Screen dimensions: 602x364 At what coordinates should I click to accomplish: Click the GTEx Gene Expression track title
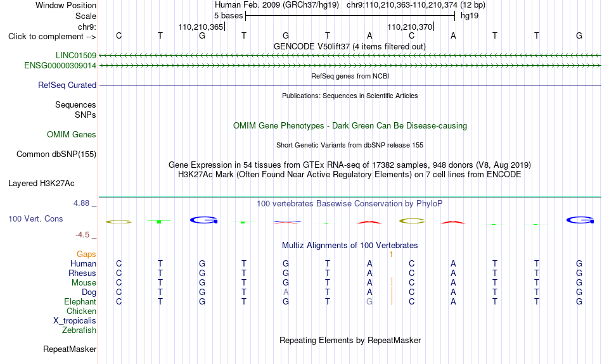coord(350,165)
